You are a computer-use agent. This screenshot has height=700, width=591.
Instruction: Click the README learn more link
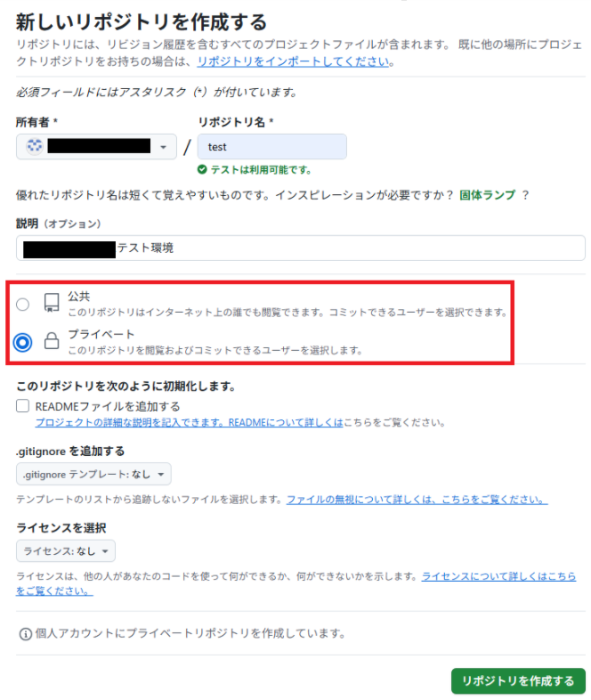(189, 422)
